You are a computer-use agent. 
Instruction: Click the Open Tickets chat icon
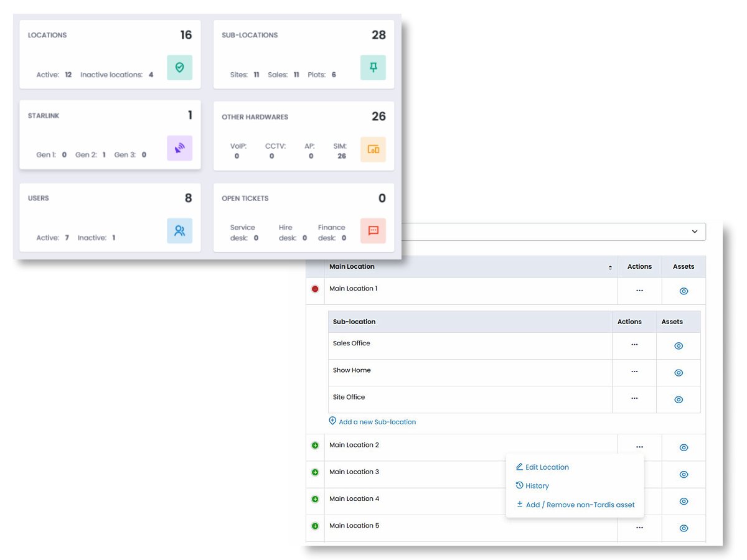[x=373, y=231]
